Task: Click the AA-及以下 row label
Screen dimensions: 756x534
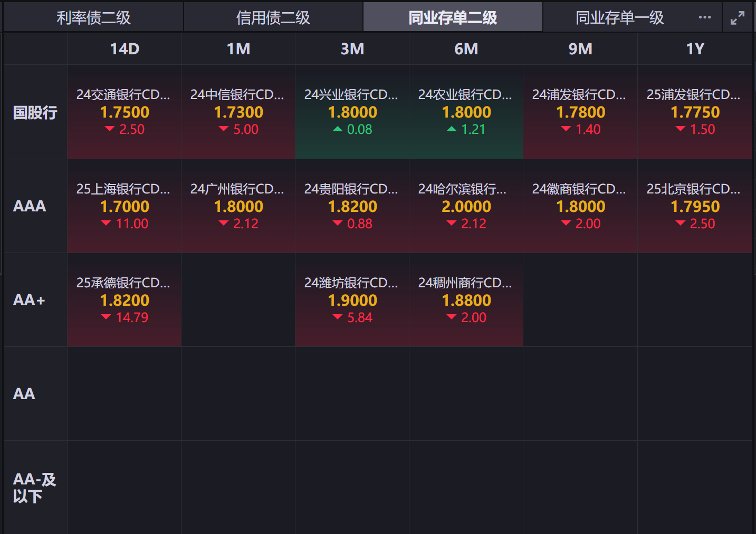Action: (32, 488)
